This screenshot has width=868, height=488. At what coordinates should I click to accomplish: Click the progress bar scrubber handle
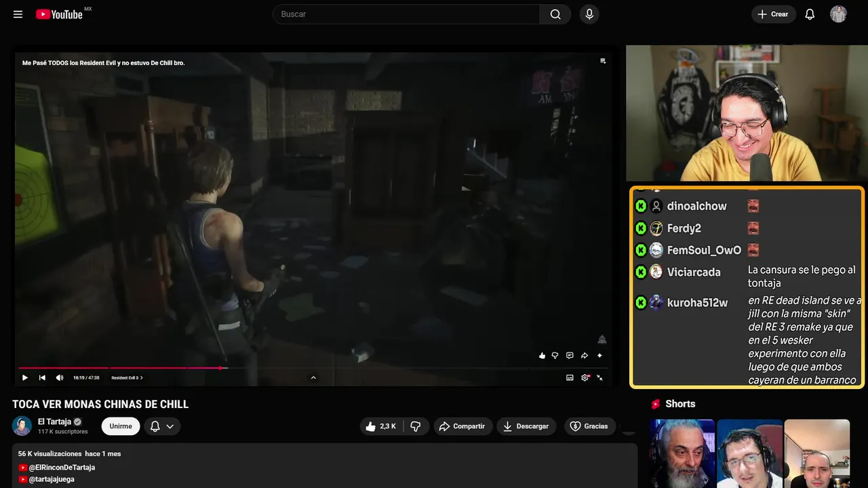click(221, 368)
